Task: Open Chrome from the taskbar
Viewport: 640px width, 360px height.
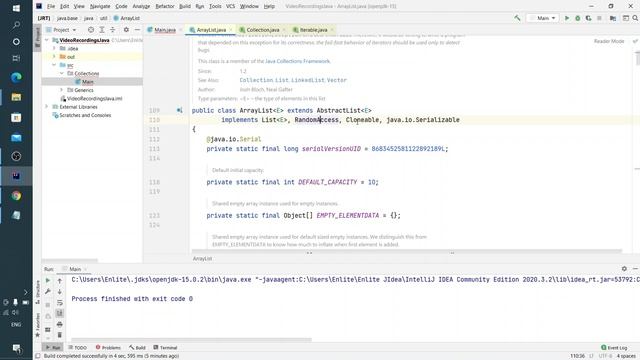Action: (16, 196)
